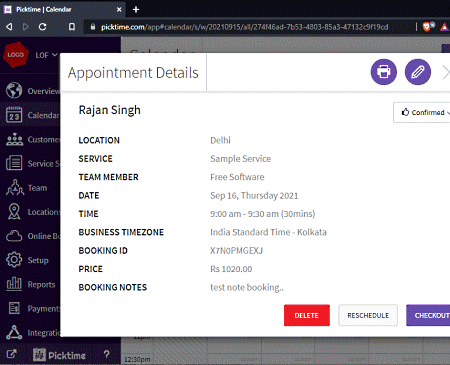
Task: Click the next arrow in details header
Action: (446, 72)
